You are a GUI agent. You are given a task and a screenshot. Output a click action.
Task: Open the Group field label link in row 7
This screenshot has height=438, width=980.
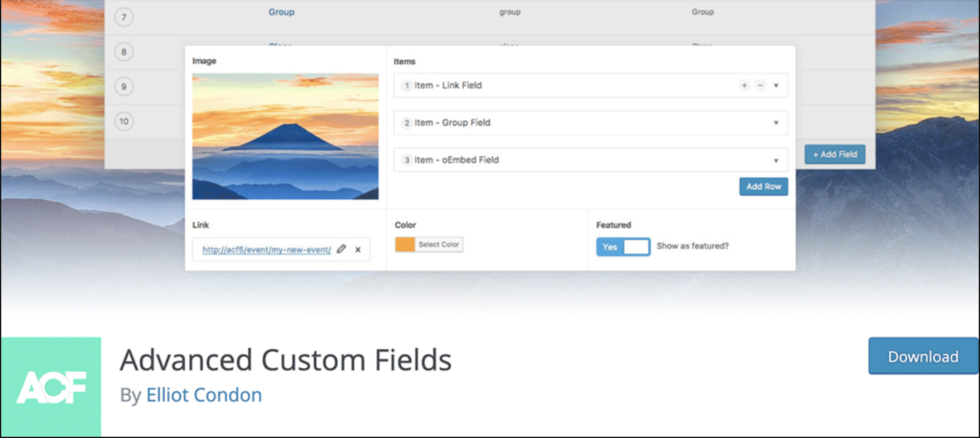[x=281, y=12]
